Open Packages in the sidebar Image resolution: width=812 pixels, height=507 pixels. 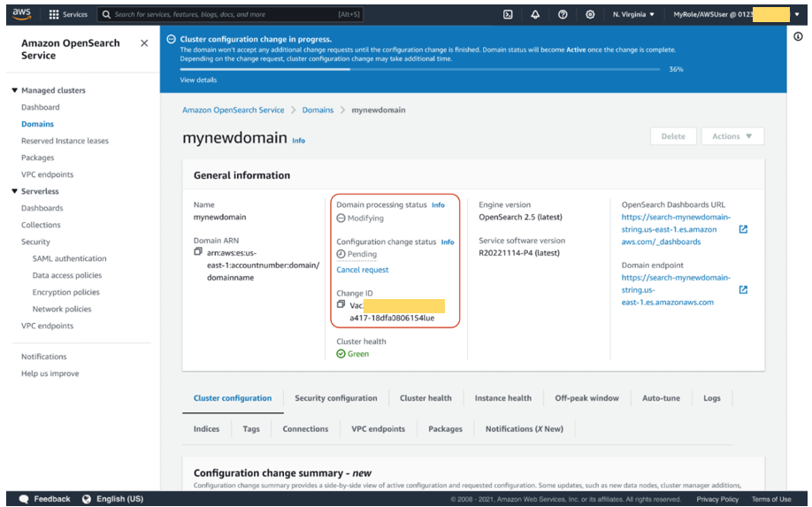(37, 157)
